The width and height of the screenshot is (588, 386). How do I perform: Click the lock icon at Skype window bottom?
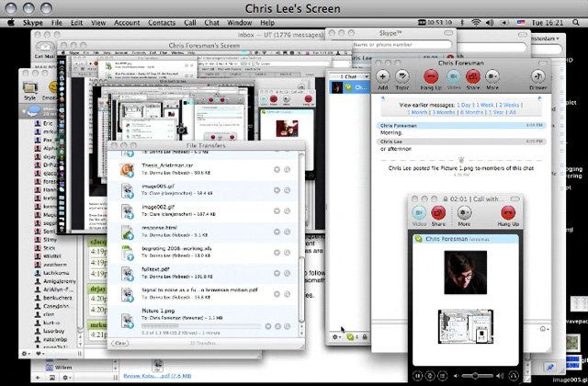click(365, 337)
